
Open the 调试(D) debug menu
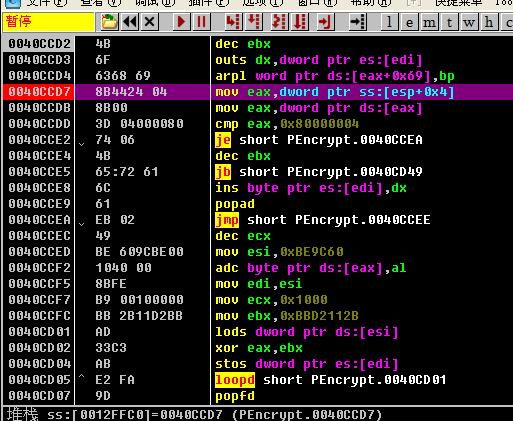155,3
